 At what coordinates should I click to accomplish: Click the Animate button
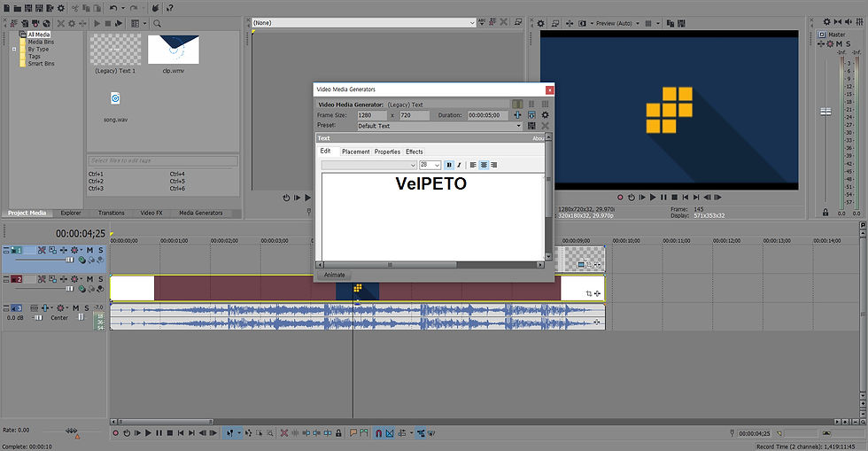(x=335, y=275)
